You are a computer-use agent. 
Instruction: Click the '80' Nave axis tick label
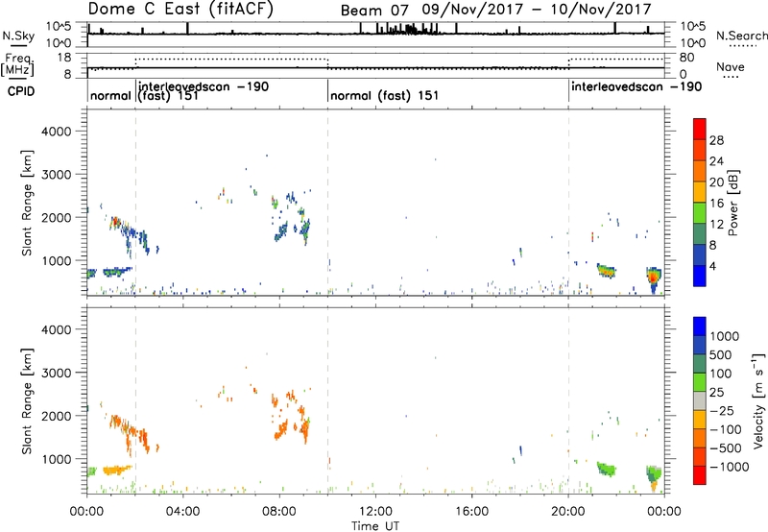click(x=687, y=58)
